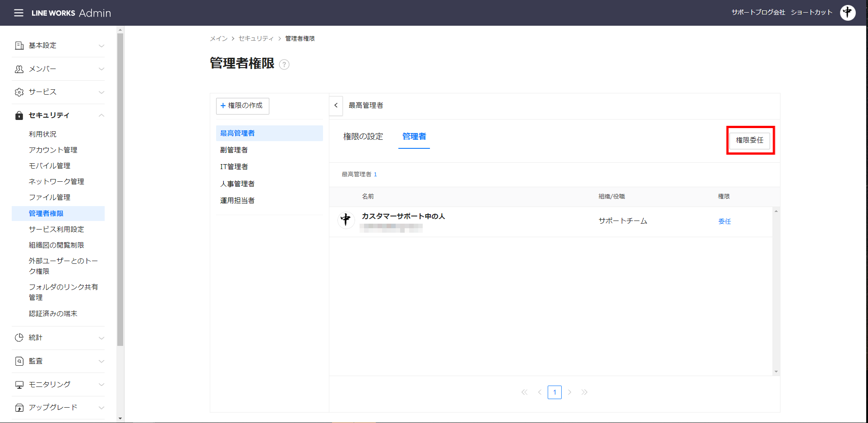Click the アップグレード sidebar icon
868x423 pixels.
[19, 408]
